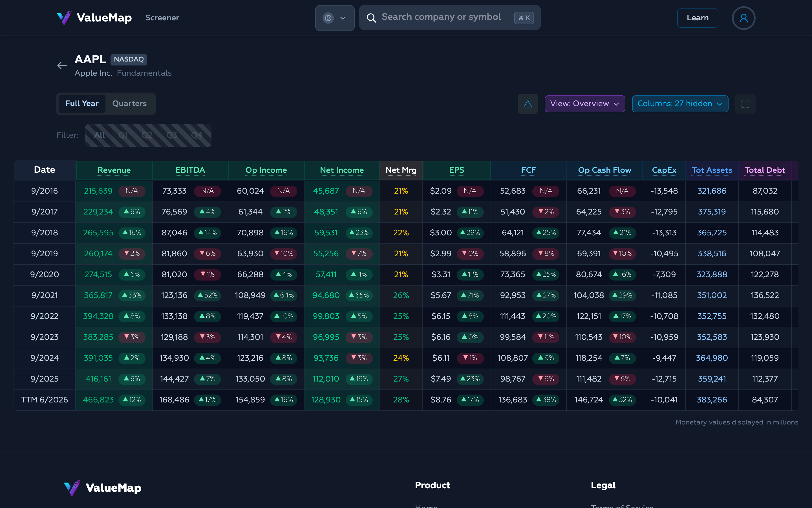Click CapEx value -7,309

point(664,275)
